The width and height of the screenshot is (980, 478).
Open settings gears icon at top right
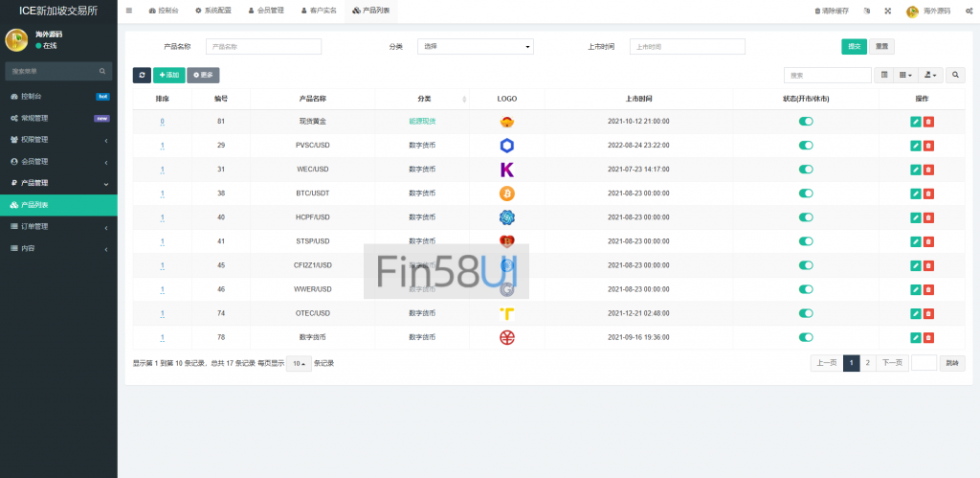point(969,11)
